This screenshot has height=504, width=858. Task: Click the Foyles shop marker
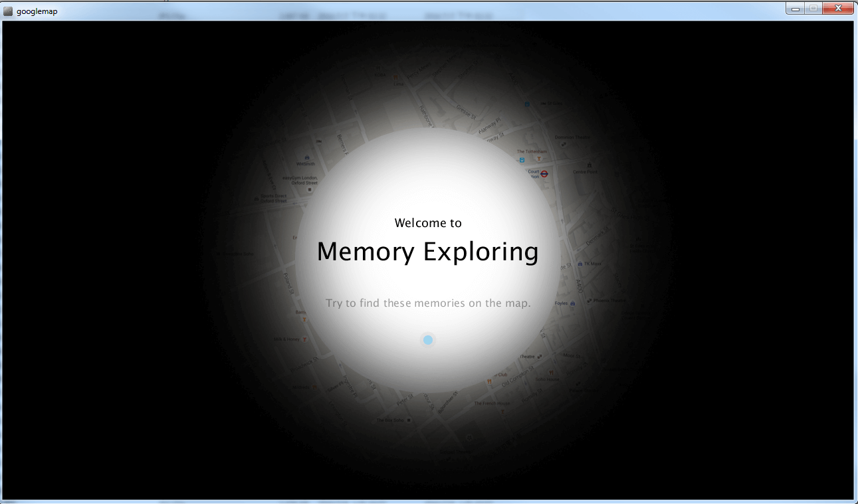(x=572, y=303)
